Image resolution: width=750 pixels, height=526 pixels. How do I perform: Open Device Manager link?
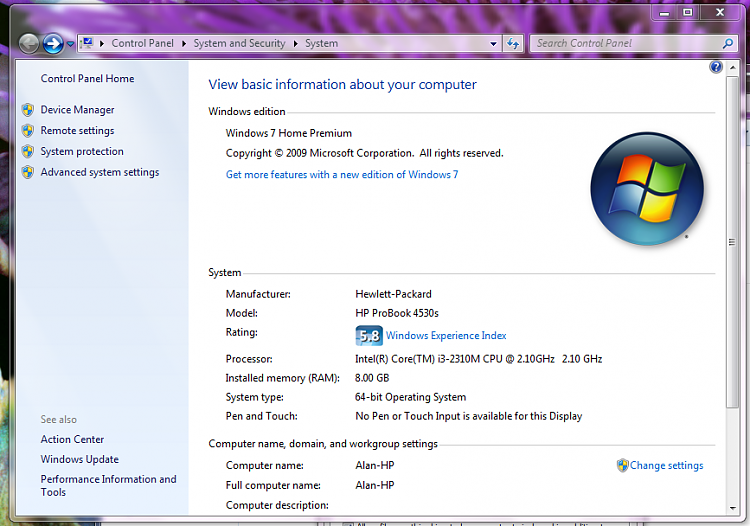pos(77,110)
